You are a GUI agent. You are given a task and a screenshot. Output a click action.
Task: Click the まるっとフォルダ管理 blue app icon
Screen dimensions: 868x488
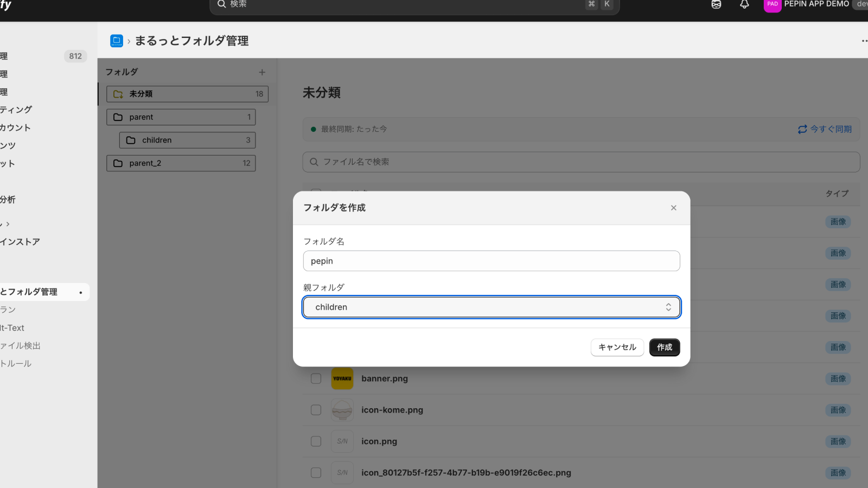point(117,41)
